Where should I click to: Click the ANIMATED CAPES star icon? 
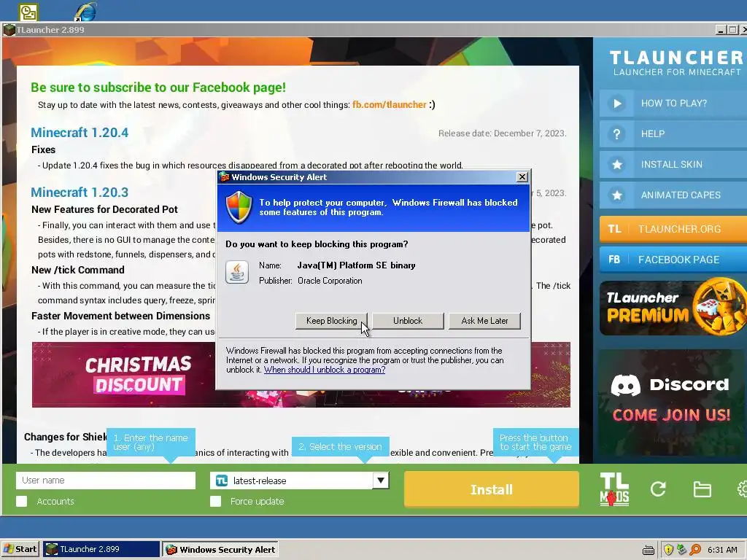(616, 195)
